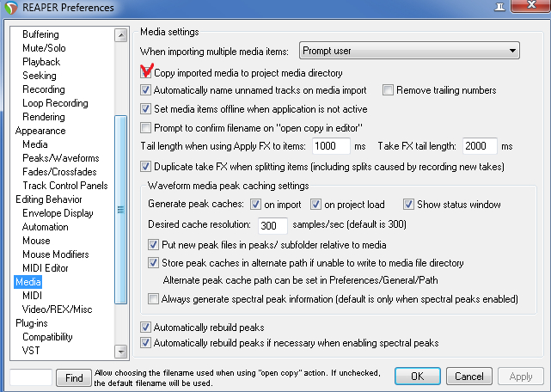This screenshot has height=392, width=551.
Task: Toggle Copy imported media to project media directory
Action: (x=145, y=73)
